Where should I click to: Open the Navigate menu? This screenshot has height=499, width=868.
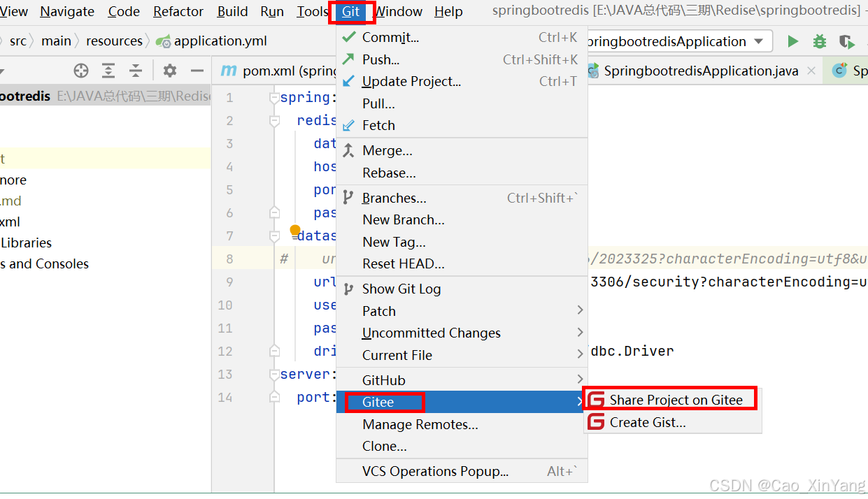(x=67, y=12)
